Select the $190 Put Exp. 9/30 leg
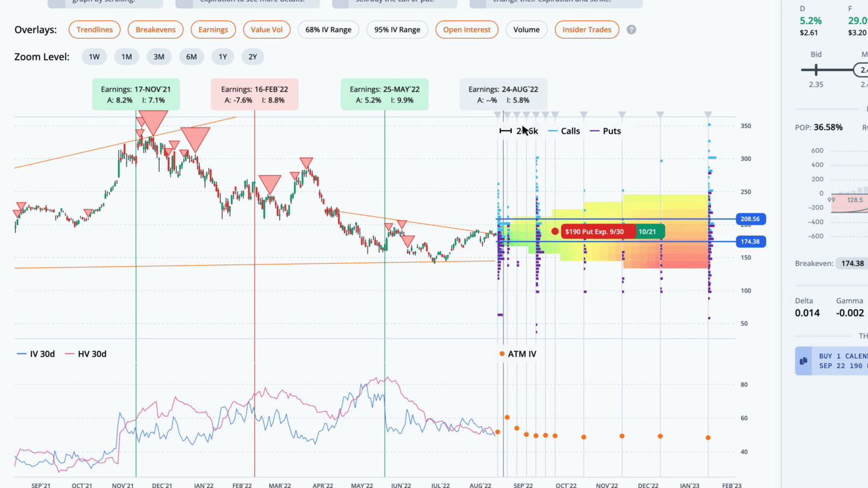 click(599, 231)
